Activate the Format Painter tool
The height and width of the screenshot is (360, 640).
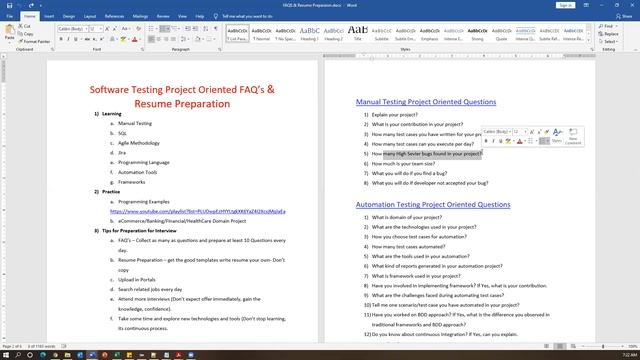coord(34,41)
